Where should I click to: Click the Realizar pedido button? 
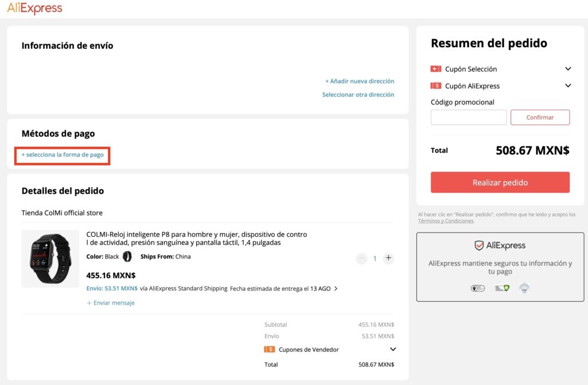[x=500, y=182]
